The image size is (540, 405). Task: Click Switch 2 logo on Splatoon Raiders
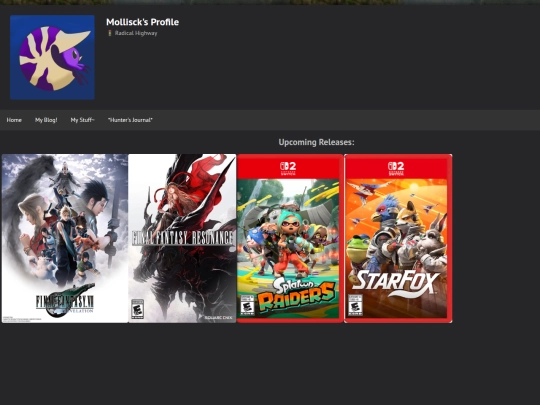pos(288,168)
